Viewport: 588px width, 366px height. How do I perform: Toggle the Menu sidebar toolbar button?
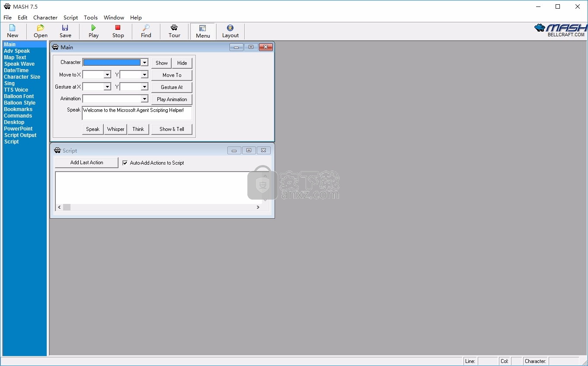pos(203,32)
